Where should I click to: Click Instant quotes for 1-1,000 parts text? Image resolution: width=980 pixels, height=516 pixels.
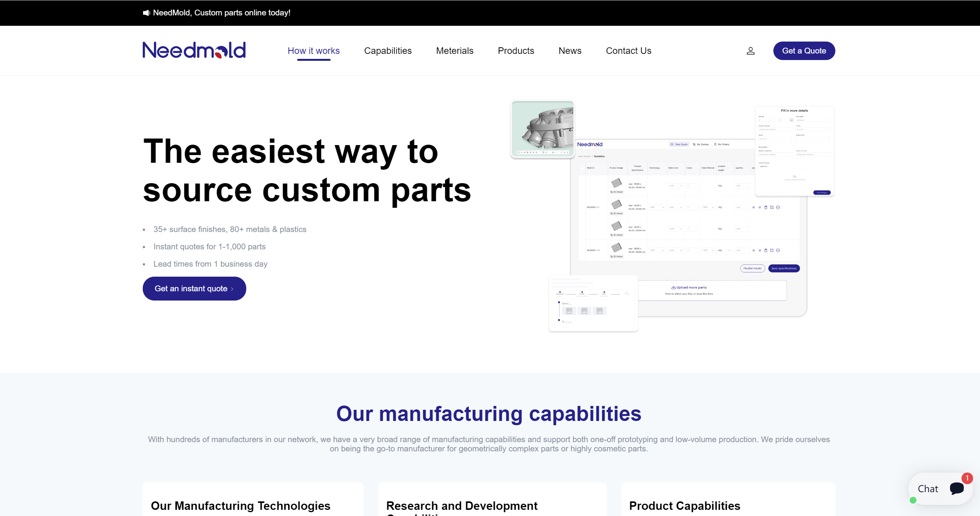point(209,247)
